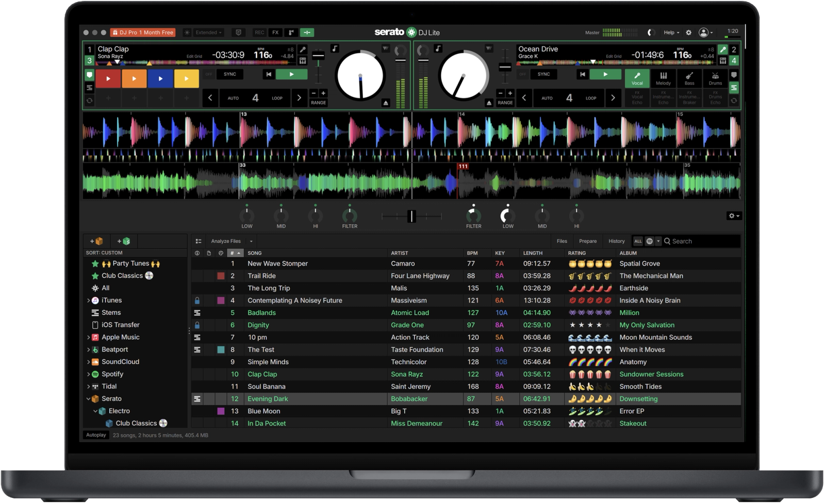
Task: Jump to track start on Clap Clap deck
Action: coord(269,74)
